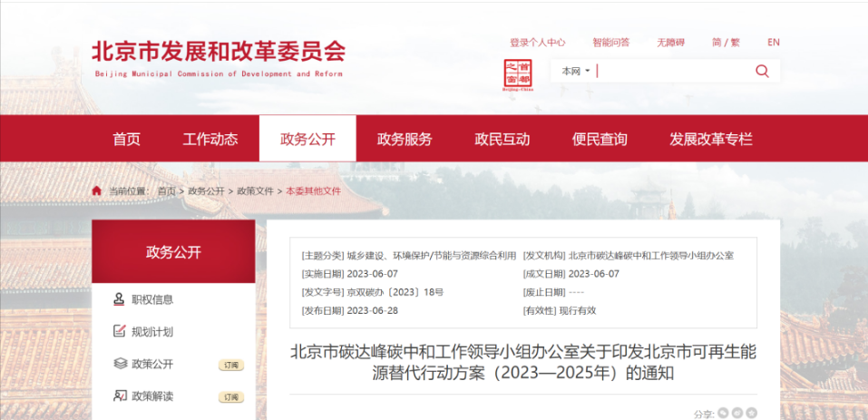Toggle 简/繁 Chinese script switch

tap(726, 43)
